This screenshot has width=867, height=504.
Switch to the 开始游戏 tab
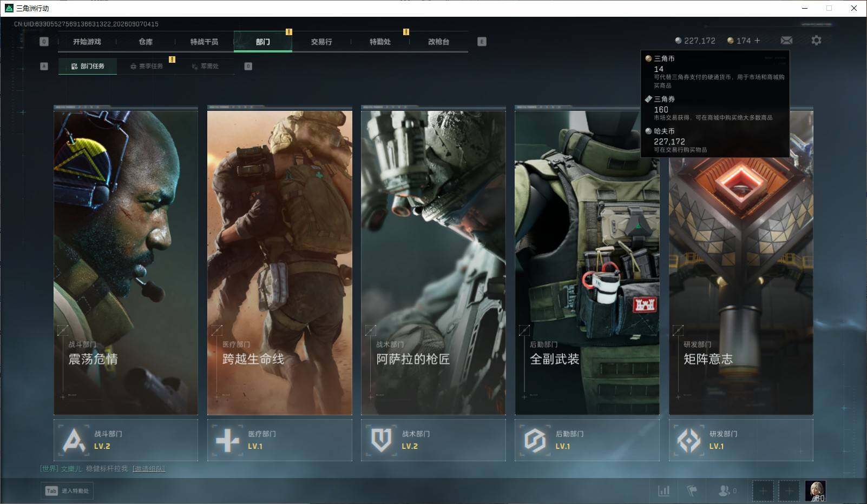pos(87,42)
